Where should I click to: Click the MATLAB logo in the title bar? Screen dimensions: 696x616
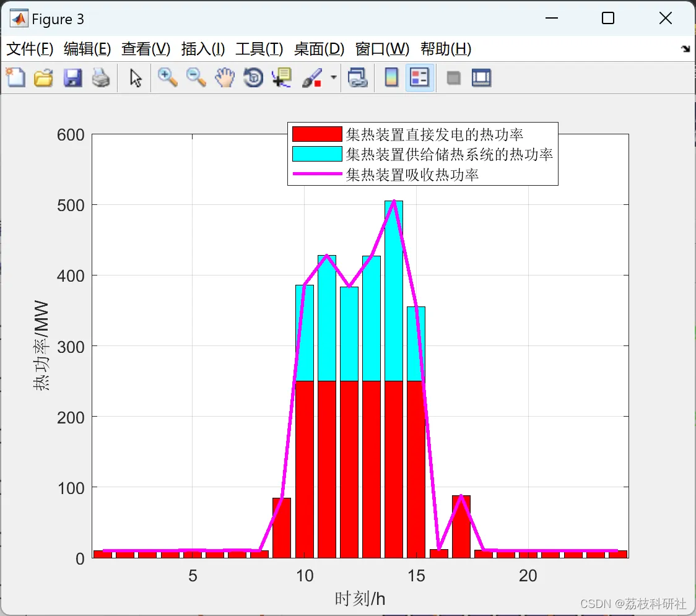point(19,18)
